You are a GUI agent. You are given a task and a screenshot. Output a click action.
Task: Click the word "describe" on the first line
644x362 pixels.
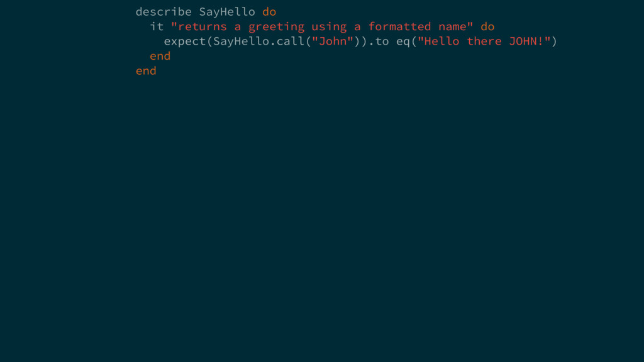[164, 12]
